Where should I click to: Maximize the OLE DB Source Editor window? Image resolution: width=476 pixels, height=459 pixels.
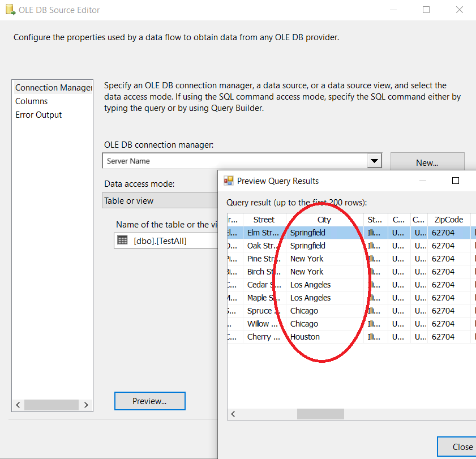click(426, 10)
